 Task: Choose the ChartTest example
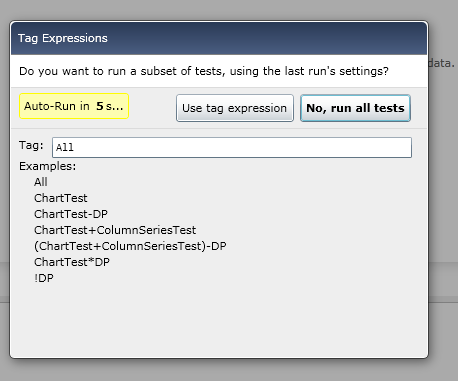[61, 198]
